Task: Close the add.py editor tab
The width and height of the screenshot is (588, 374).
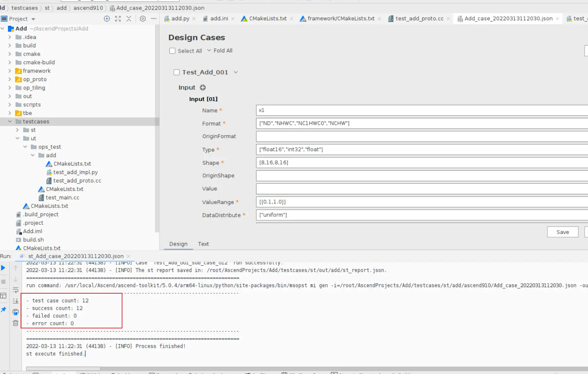Action: 194,19
